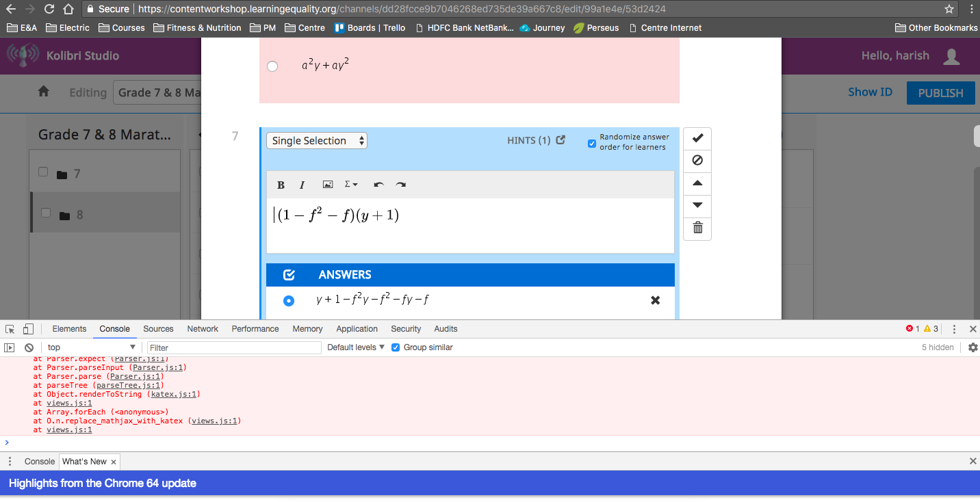Screen dimensions: 980x502
Task: Switch to the Elements tab
Action: [69, 329]
